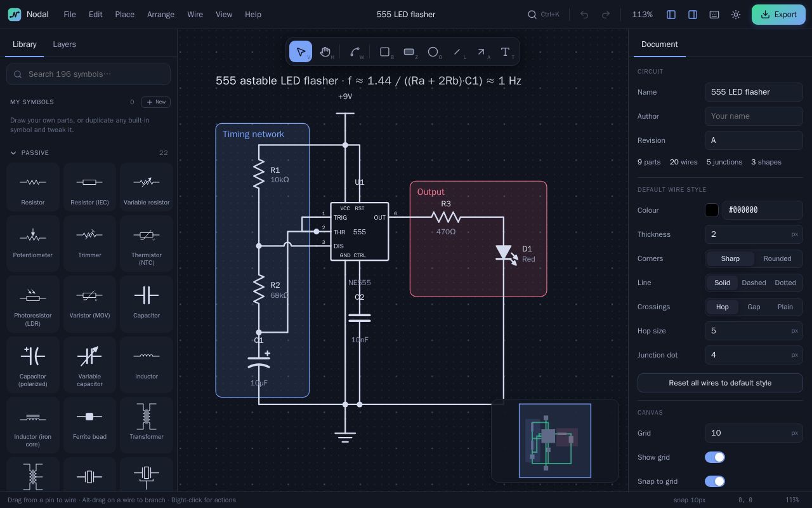Click the minimap overview thumbnail
Image resolution: width=812 pixels, height=508 pixels.
pyautogui.click(x=555, y=441)
